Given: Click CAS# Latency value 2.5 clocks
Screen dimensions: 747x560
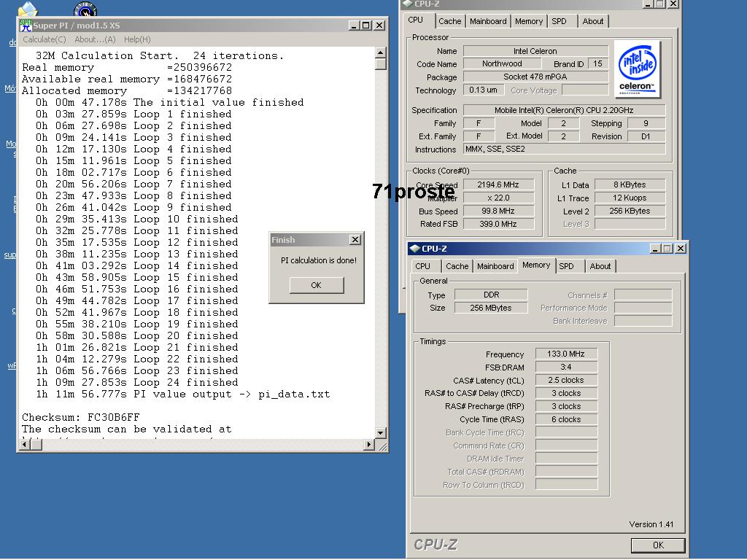Looking at the screenshot, I should (x=566, y=380).
